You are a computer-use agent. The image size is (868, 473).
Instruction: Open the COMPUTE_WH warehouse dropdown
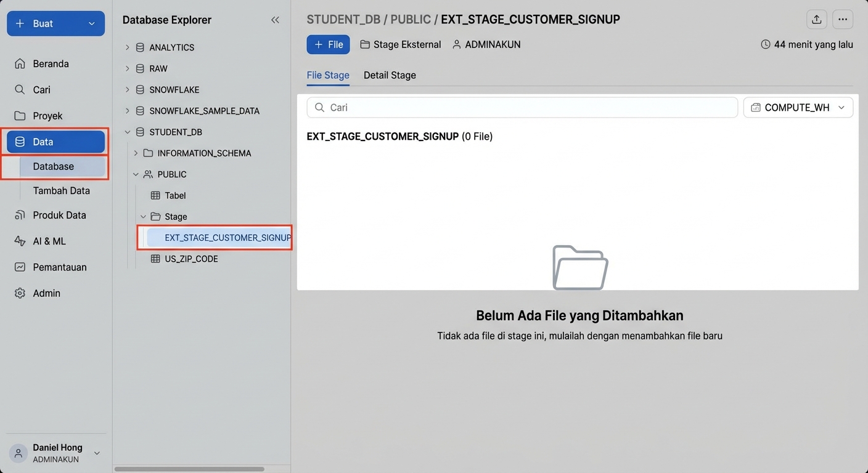(x=798, y=107)
